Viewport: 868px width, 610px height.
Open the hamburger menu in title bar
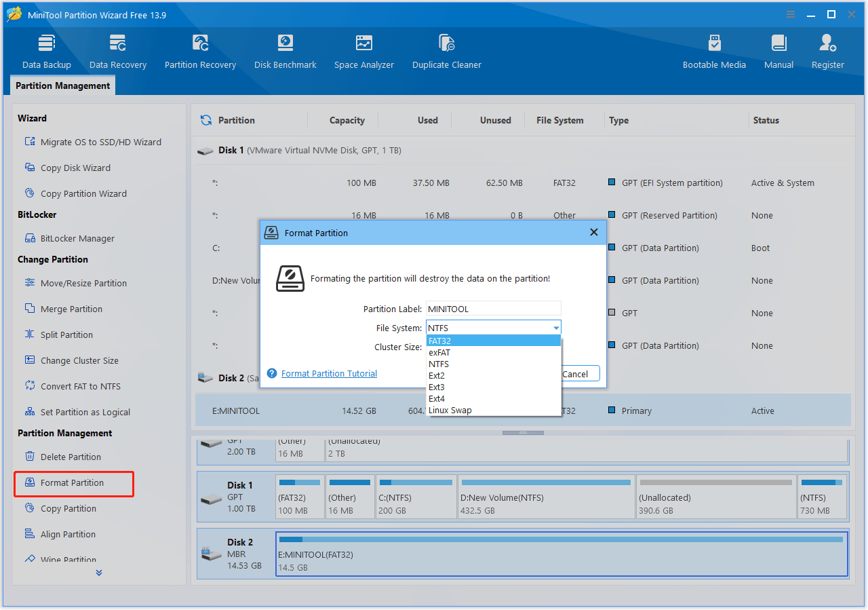pyautogui.click(x=791, y=14)
